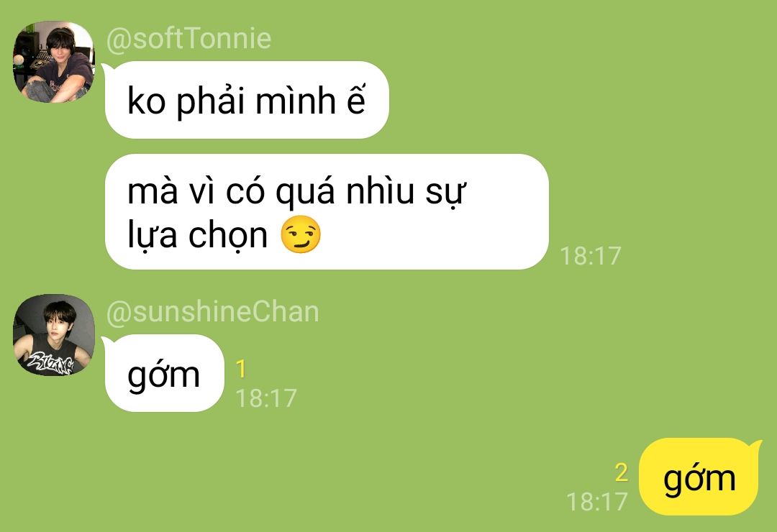Click the unread count "1" indicator
Image resolution: width=777 pixels, height=532 pixels.
point(241,369)
